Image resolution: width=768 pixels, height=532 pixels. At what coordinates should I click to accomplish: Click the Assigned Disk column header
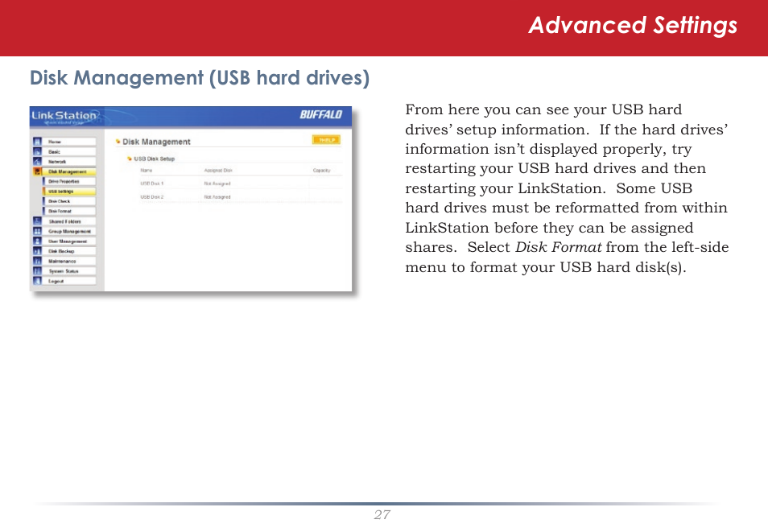[x=218, y=171]
